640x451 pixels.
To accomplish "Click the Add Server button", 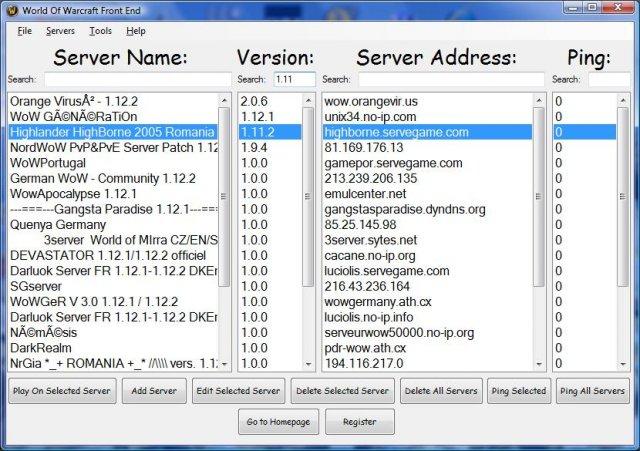I will [x=154, y=391].
